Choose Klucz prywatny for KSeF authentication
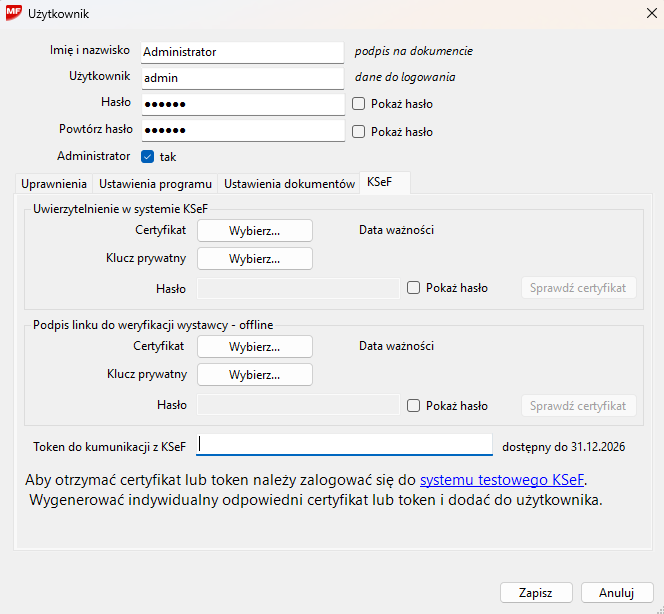Screen dimensions: 664x614 tap(254, 259)
